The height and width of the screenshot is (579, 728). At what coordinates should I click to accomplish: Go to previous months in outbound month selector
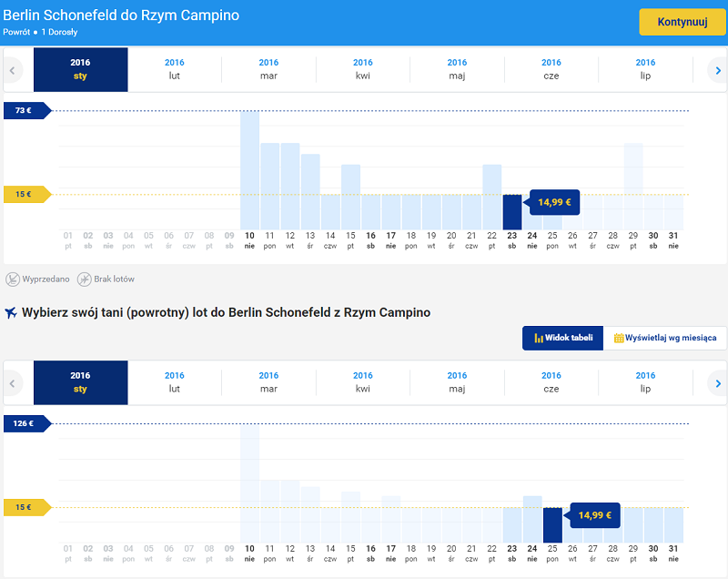pyautogui.click(x=13, y=71)
